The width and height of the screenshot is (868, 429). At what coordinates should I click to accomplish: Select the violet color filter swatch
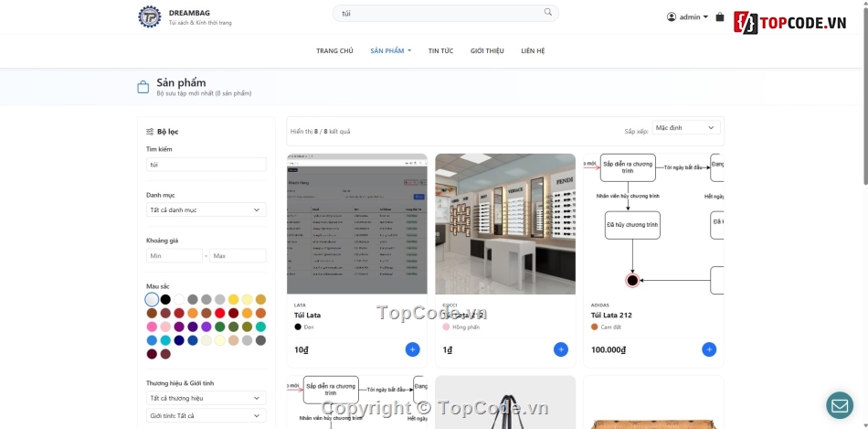click(206, 327)
